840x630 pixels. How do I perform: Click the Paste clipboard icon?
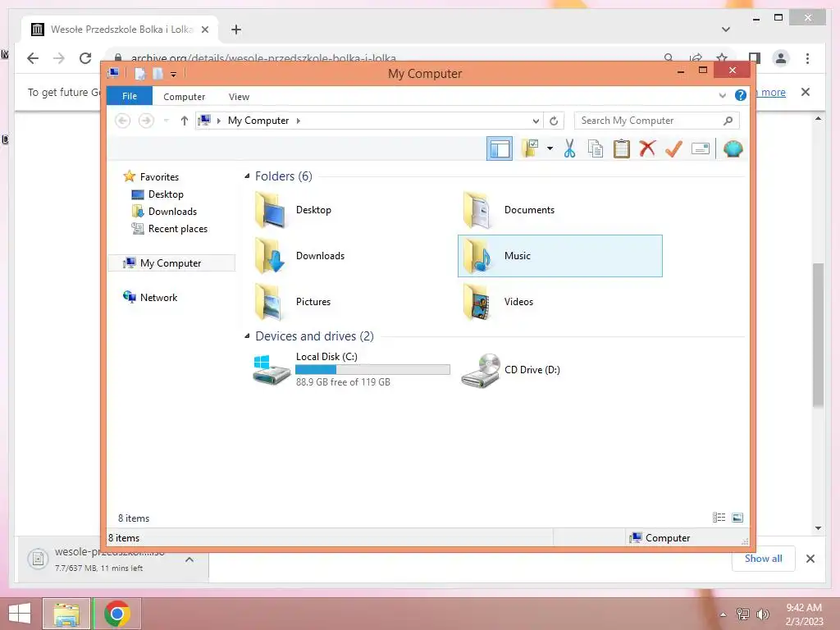tap(622, 148)
